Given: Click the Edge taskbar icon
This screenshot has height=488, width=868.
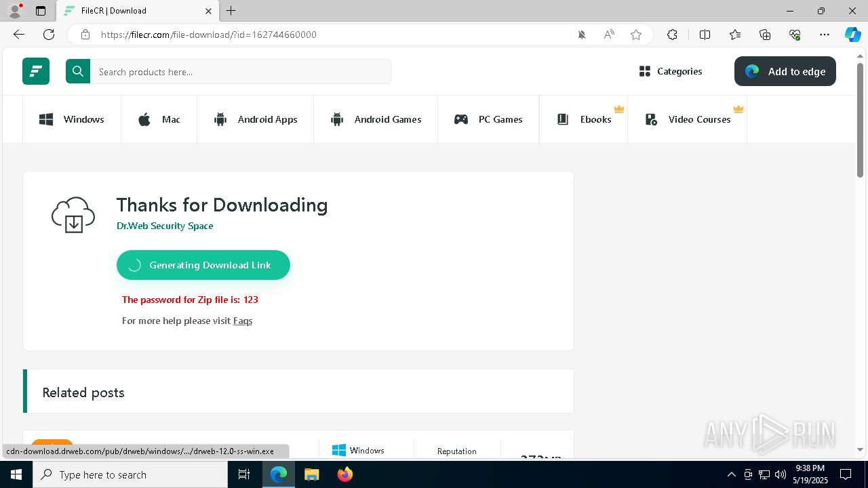Looking at the screenshot, I should [x=279, y=474].
